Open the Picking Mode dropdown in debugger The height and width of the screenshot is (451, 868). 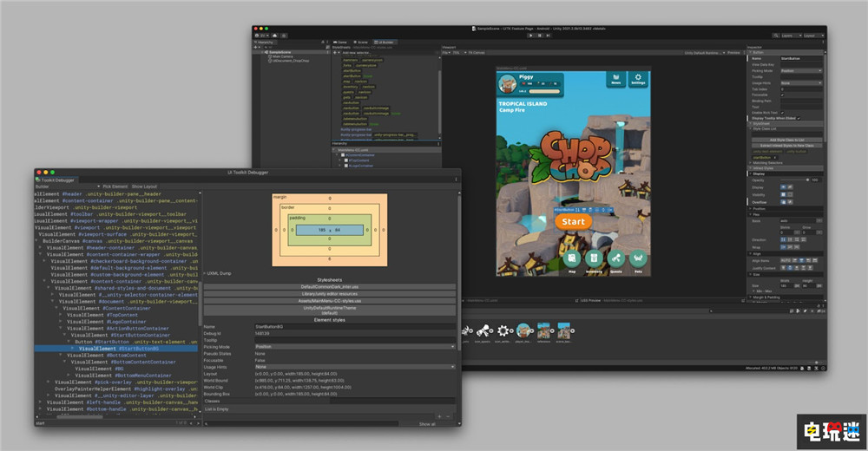[x=354, y=346]
